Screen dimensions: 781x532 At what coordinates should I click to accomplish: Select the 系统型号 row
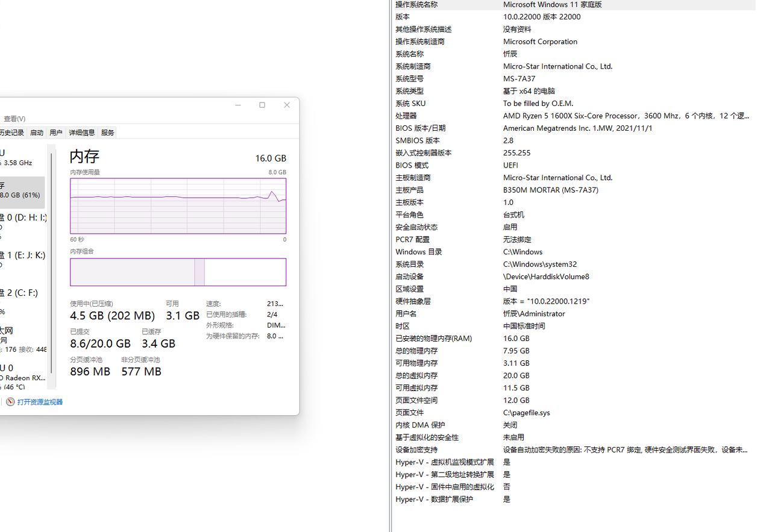click(x=574, y=79)
